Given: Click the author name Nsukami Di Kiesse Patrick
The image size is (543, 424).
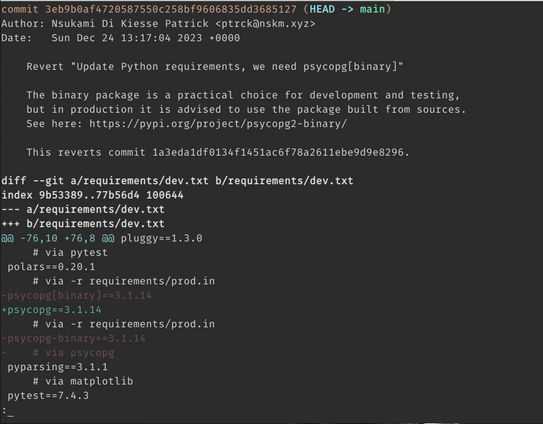Looking at the screenshot, I should coord(130,24).
